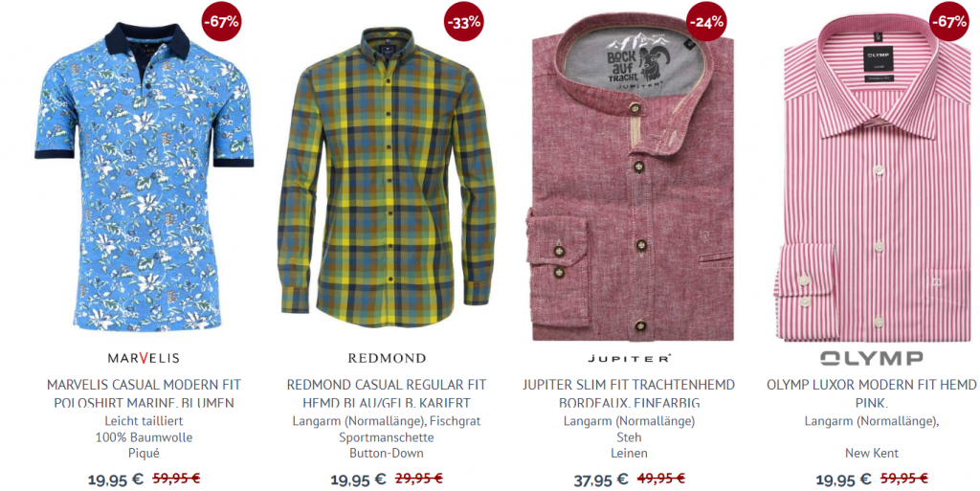Open Redmond Casual Regular Fit Hemd title link

387,393
